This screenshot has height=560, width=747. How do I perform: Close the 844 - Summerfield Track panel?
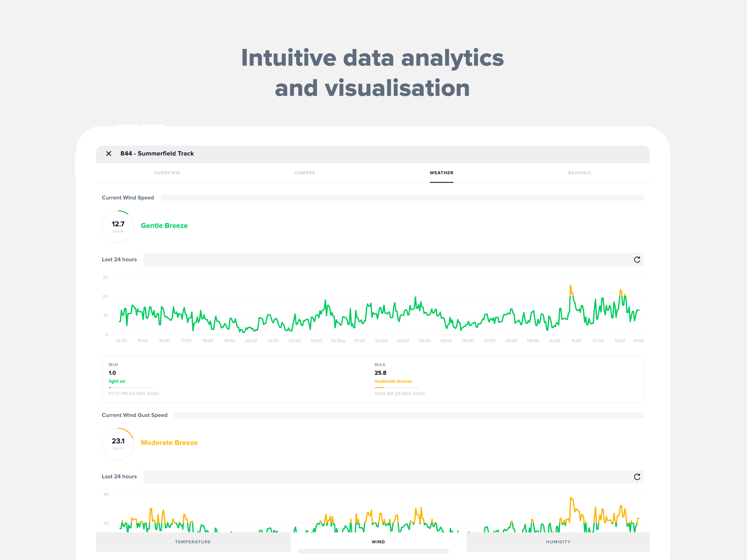point(109,153)
